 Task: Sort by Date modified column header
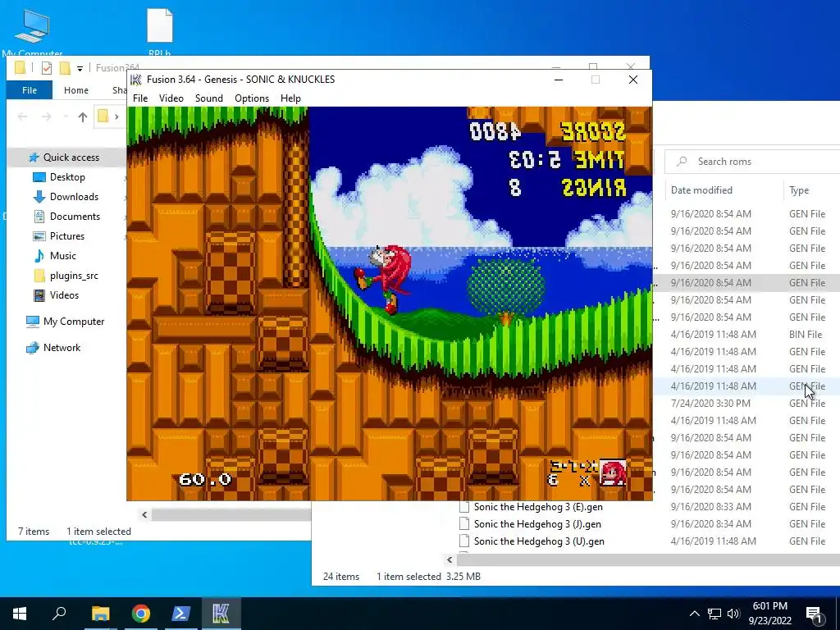[701, 190]
